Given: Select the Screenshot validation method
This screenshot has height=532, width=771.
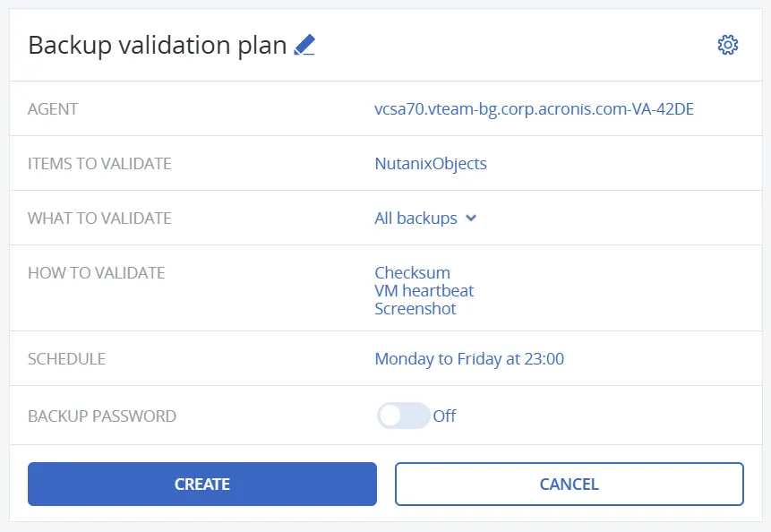Looking at the screenshot, I should pos(415,308).
